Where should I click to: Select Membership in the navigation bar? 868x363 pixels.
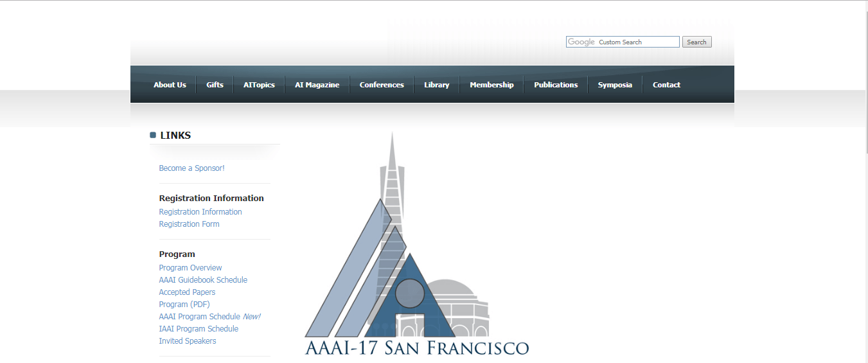tap(492, 85)
